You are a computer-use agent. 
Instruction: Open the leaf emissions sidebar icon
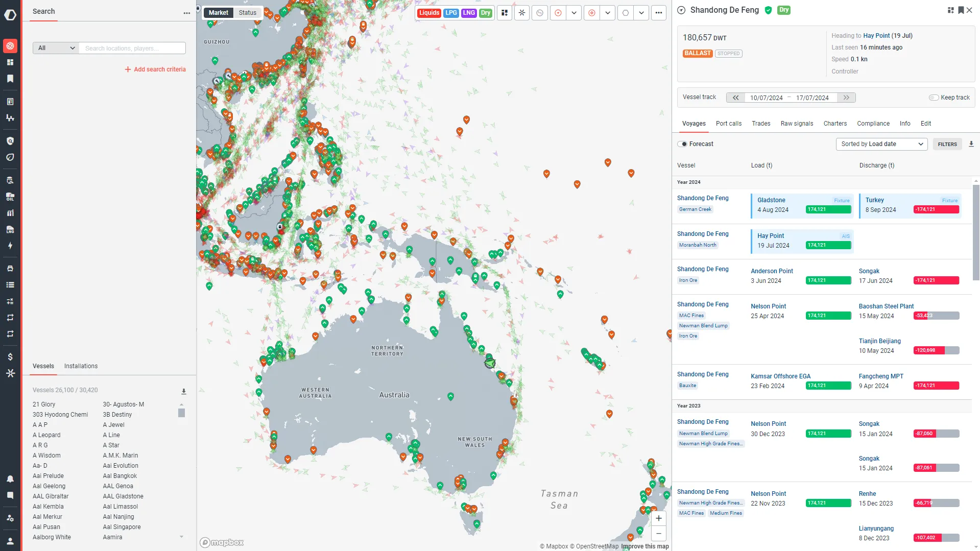pos(10,157)
